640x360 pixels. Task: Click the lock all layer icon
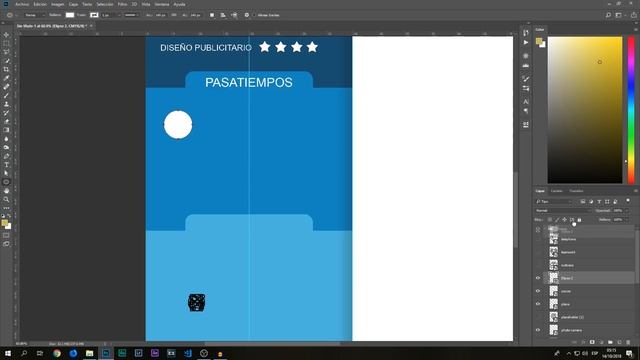(579, 220)
